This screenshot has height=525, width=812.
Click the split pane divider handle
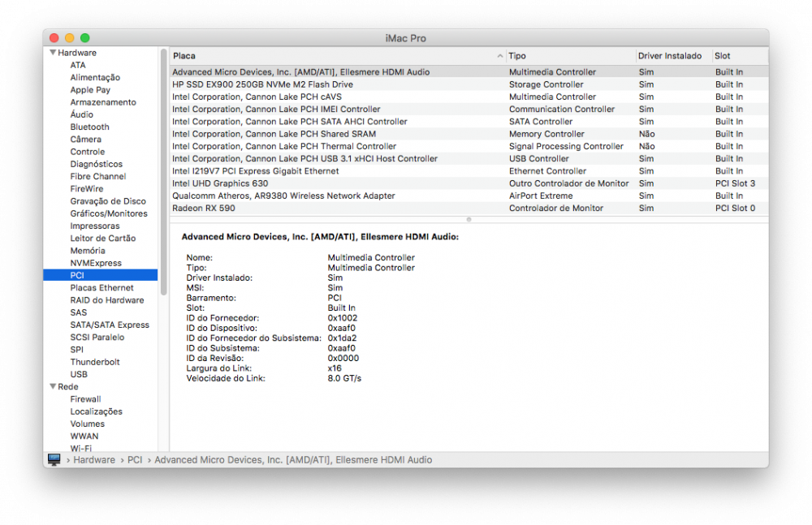(x=469, y=220)
